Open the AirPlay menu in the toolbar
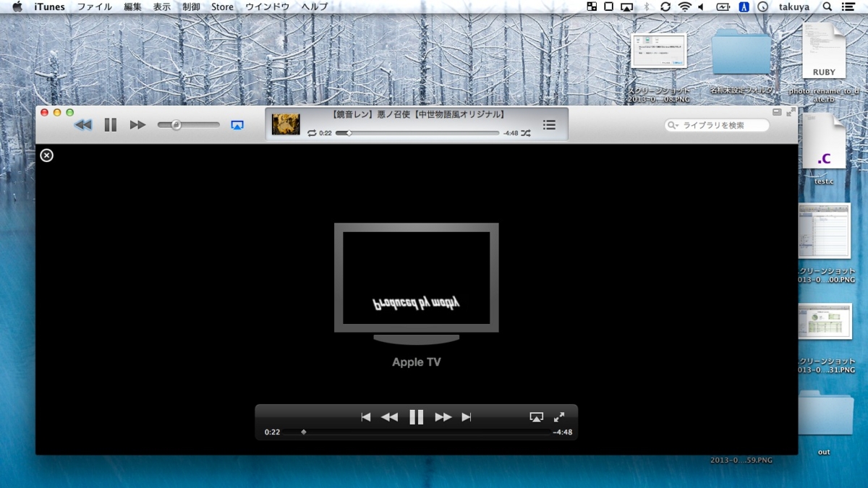Viewport: 868px width, 488px height. [x=237, y=125]
